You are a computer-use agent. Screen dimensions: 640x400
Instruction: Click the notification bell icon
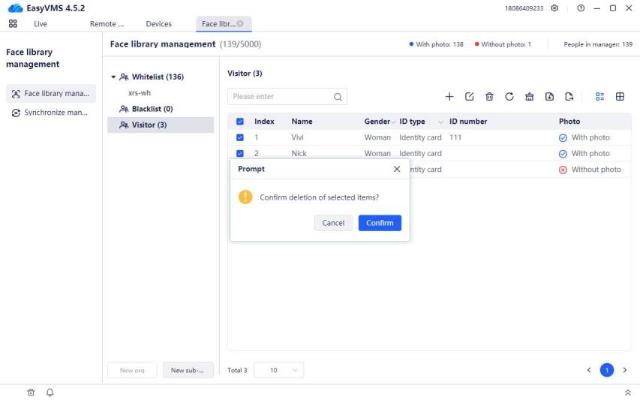click(50, 392)
